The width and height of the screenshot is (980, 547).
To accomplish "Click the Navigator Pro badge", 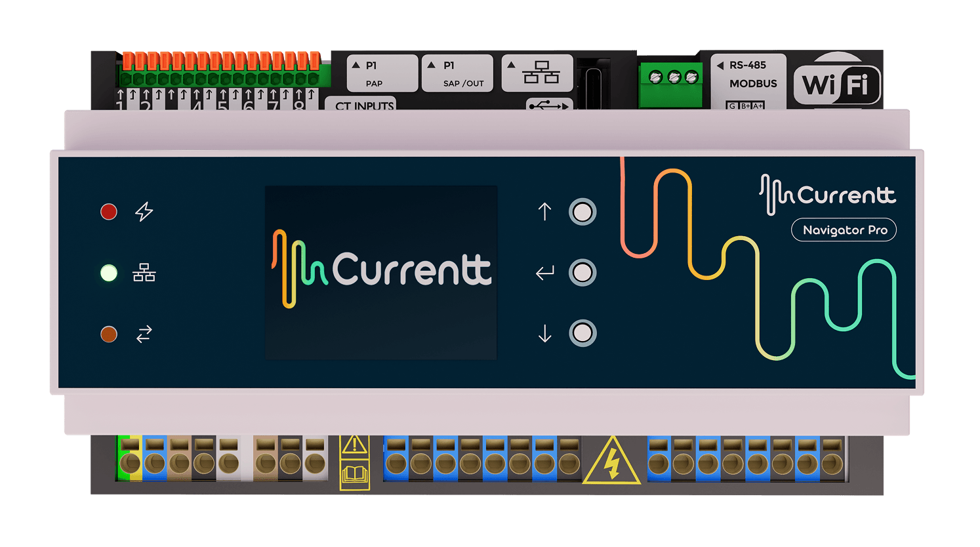I will click(x=844, y=230).
